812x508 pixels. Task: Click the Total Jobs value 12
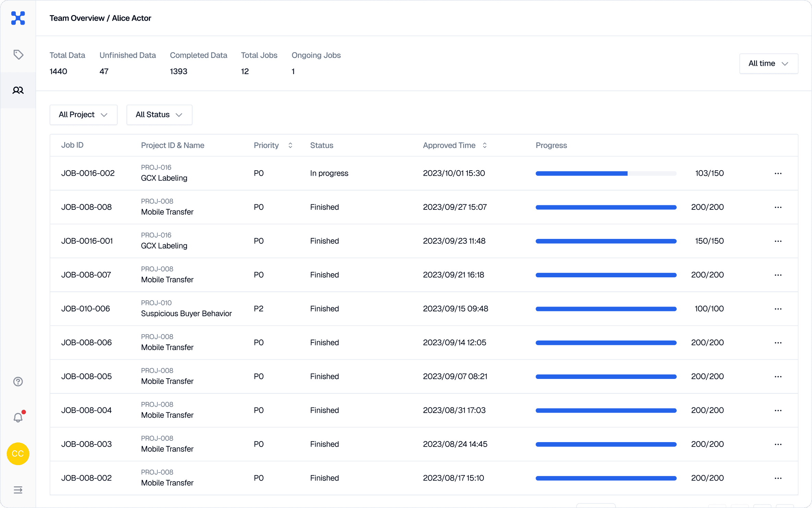(x=245, y=71)
